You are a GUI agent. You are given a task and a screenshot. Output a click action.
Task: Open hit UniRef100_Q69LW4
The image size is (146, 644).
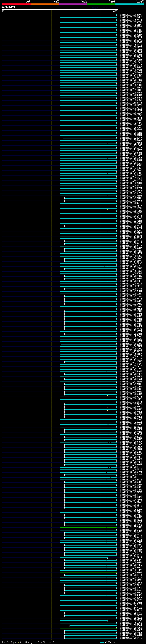pos(131,55)
